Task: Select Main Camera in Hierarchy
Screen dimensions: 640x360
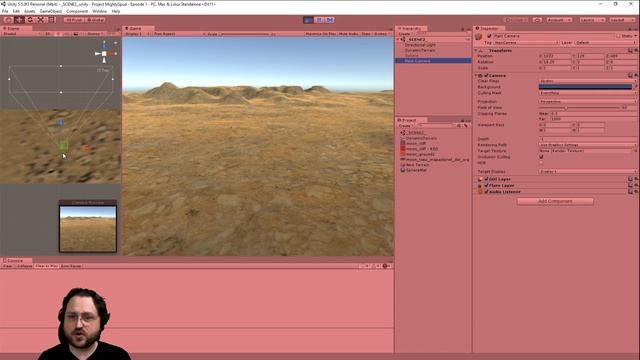Action: click(433, 61)
